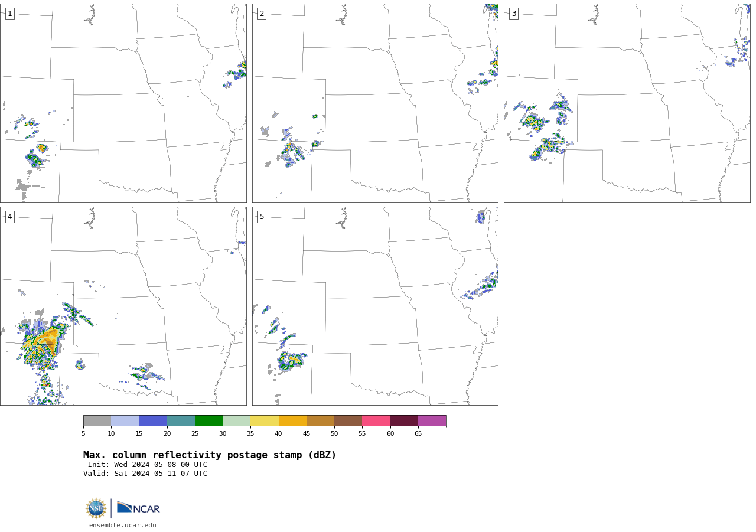
Task: Open ensemble member 2 reflectivity map
Action: point(375,103)
